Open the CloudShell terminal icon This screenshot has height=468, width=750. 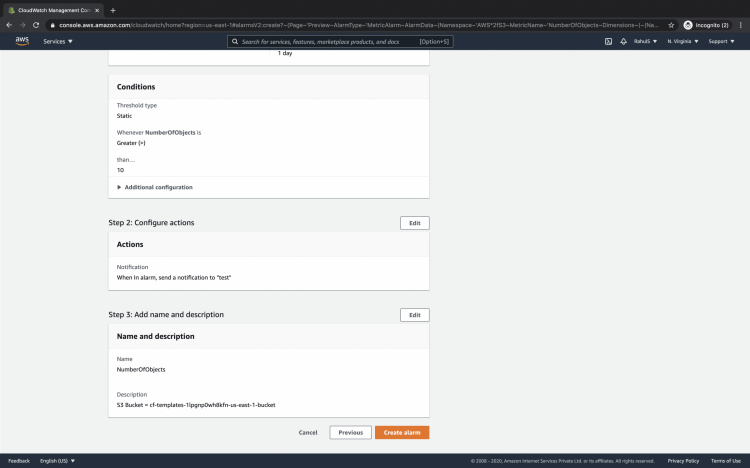[608, 41]
